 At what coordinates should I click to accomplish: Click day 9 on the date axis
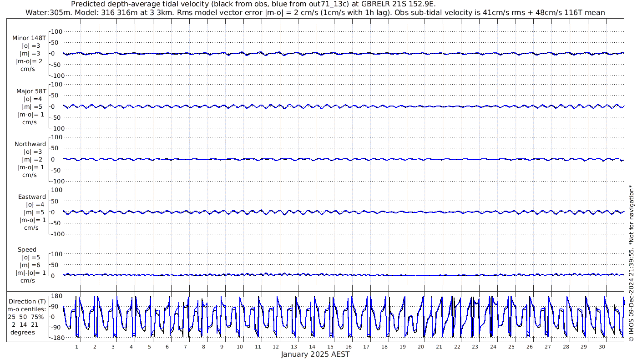222,347
